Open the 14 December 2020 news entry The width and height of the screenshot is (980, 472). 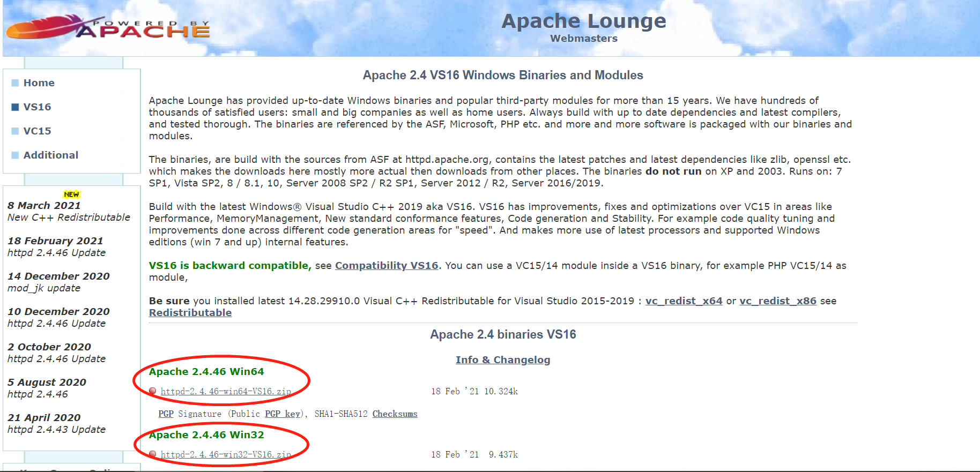58,276
